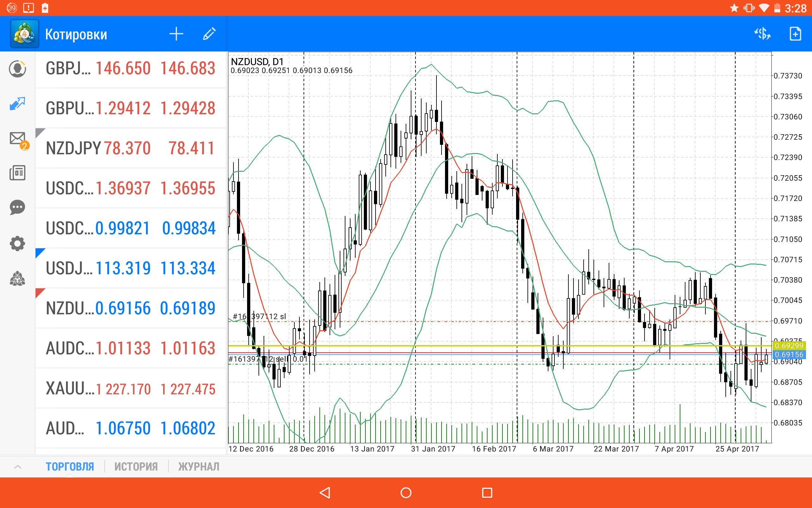Switch to the ЖУРНАЛ tab
Image resolution: width=812 pixels, height=508 pixels.
click(x=199, y=467)
